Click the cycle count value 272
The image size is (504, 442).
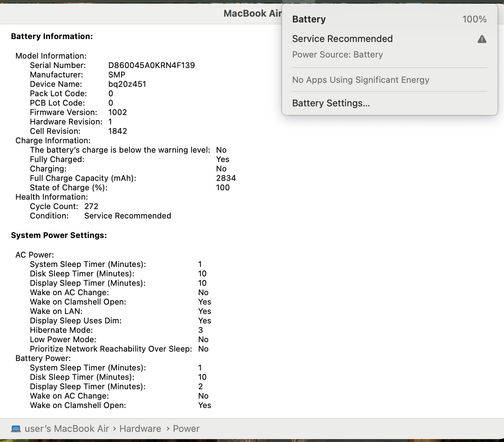(x=91, y=207)
